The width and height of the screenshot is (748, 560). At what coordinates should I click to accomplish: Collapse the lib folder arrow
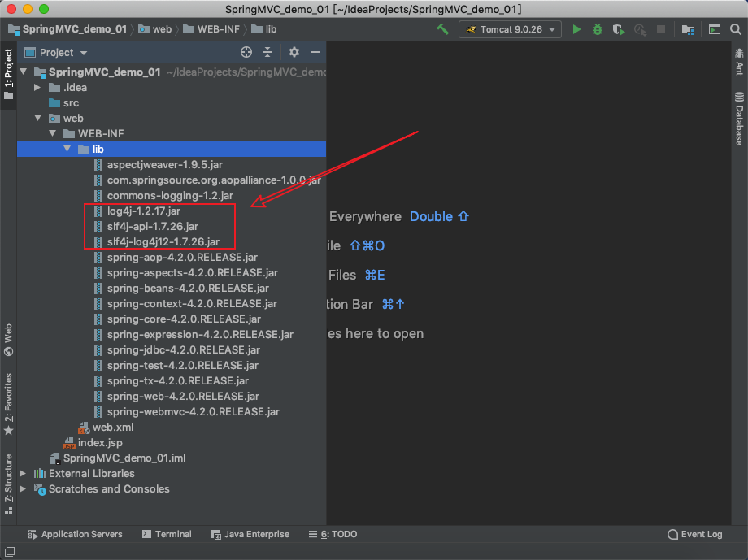tap(67, 149)
